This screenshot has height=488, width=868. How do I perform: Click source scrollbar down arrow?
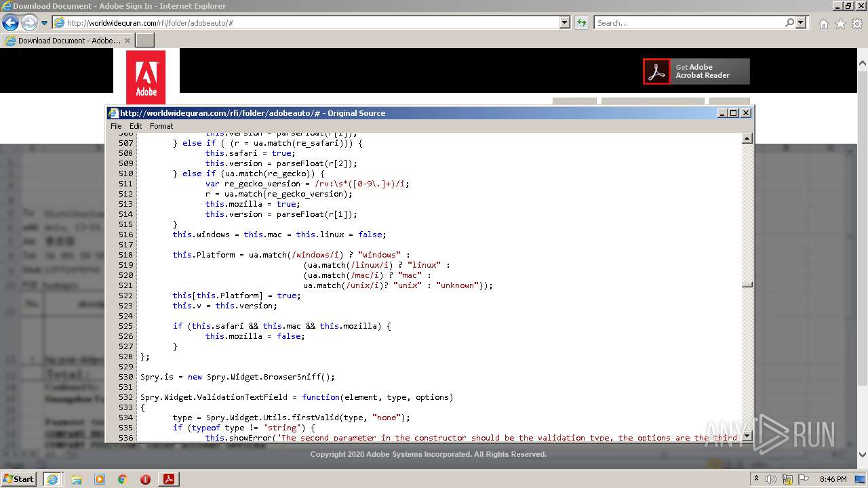[x=747, y=436]
